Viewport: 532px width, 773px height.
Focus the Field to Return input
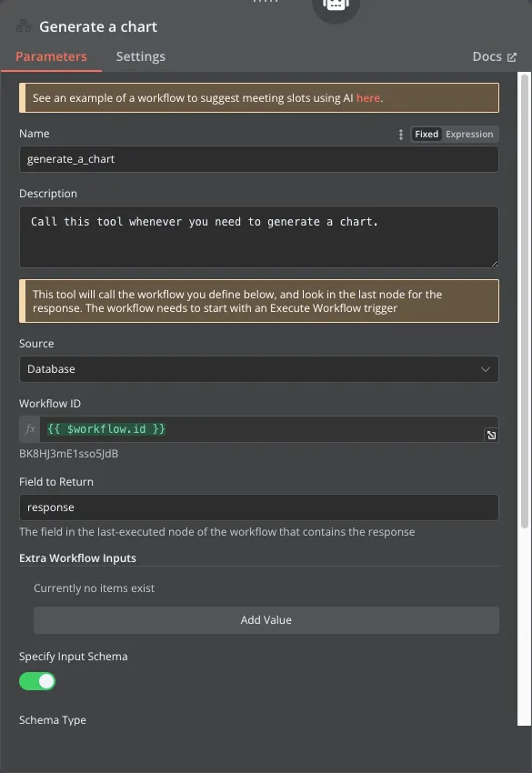click(259, 507)
